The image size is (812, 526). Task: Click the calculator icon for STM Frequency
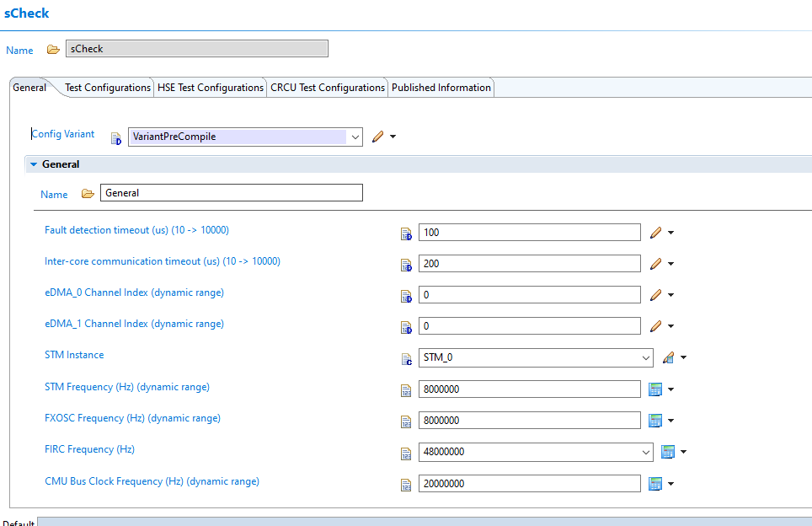click(655, 389)
